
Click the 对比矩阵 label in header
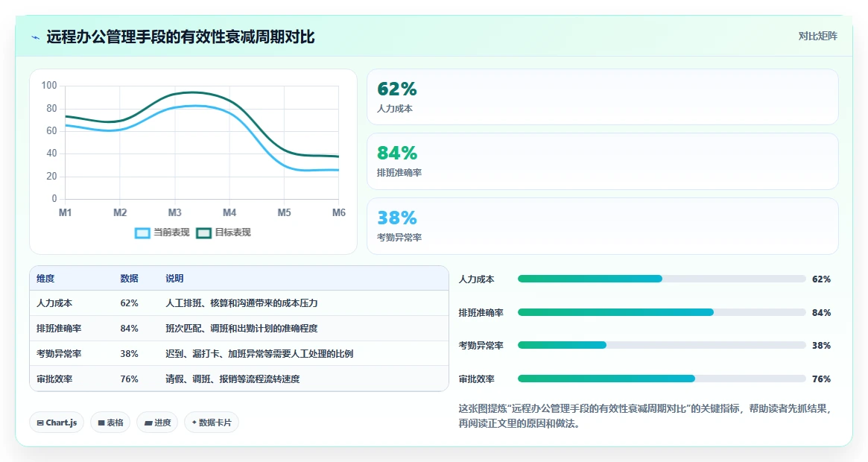pyautogui.click(x=817, y=36)
